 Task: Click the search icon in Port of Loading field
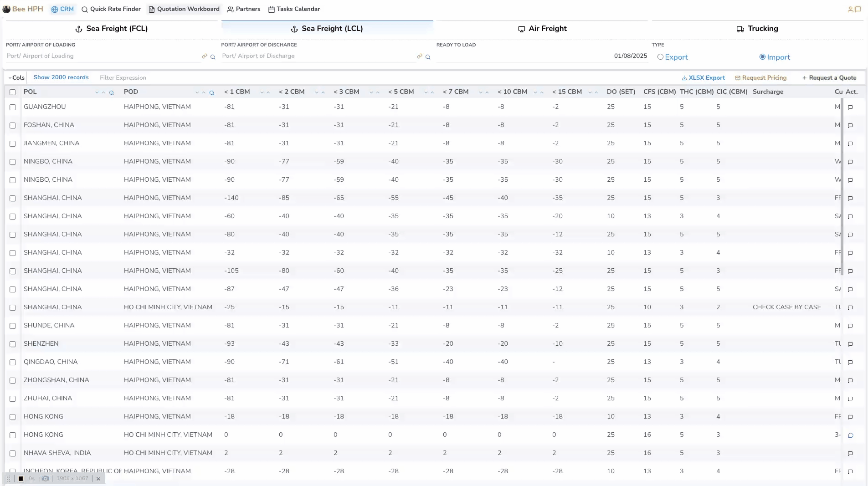click(x=213, y=57)
